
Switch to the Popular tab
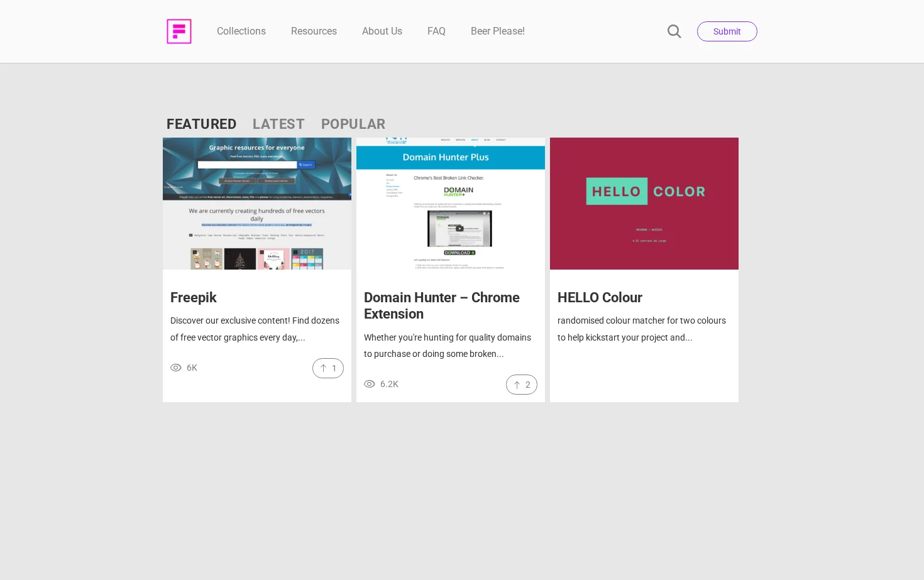pos(353,124)
